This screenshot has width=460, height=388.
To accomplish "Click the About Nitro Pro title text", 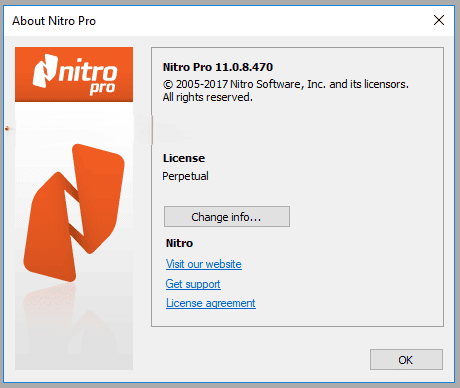I will 54,21.
